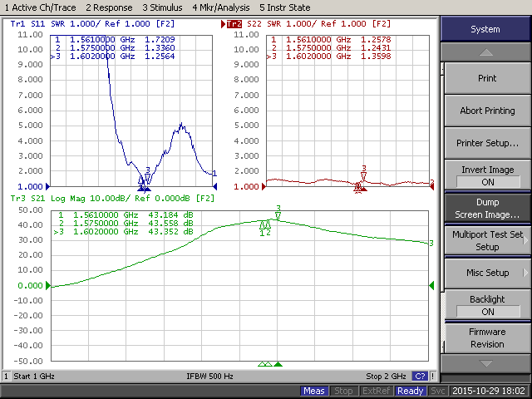Screen dimensions: 532x399
Task: Open the Response menu
Action: click(109, 7)
